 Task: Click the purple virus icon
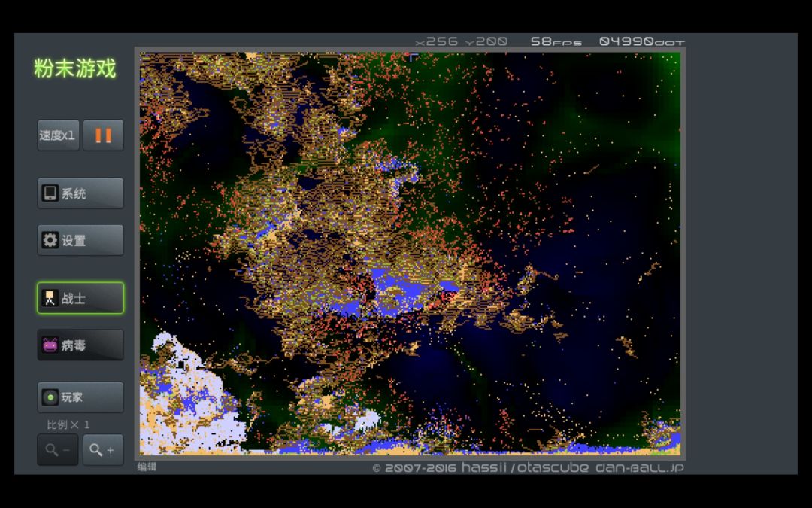click(50, 345)
